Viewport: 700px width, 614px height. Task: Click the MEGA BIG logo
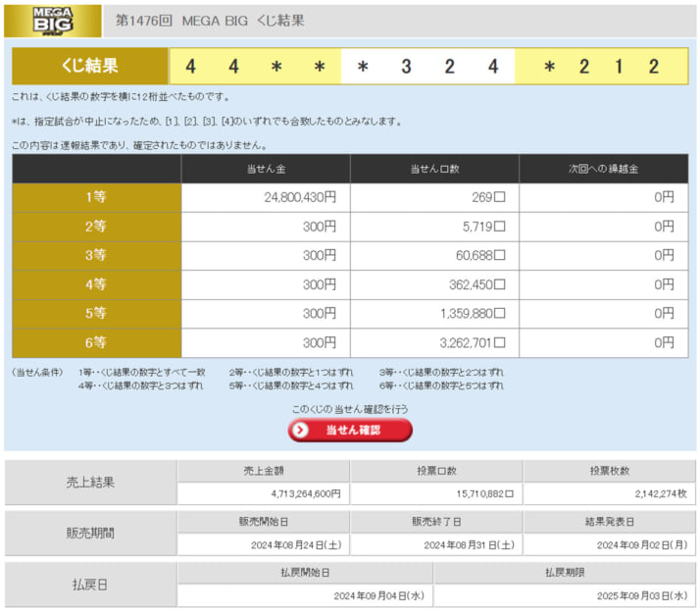click(53, 21)
